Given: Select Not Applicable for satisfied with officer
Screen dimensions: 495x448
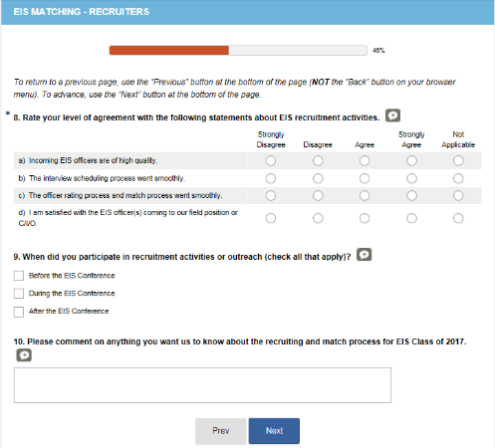Looking at the screenshot, I should click(x=458, y=218).
